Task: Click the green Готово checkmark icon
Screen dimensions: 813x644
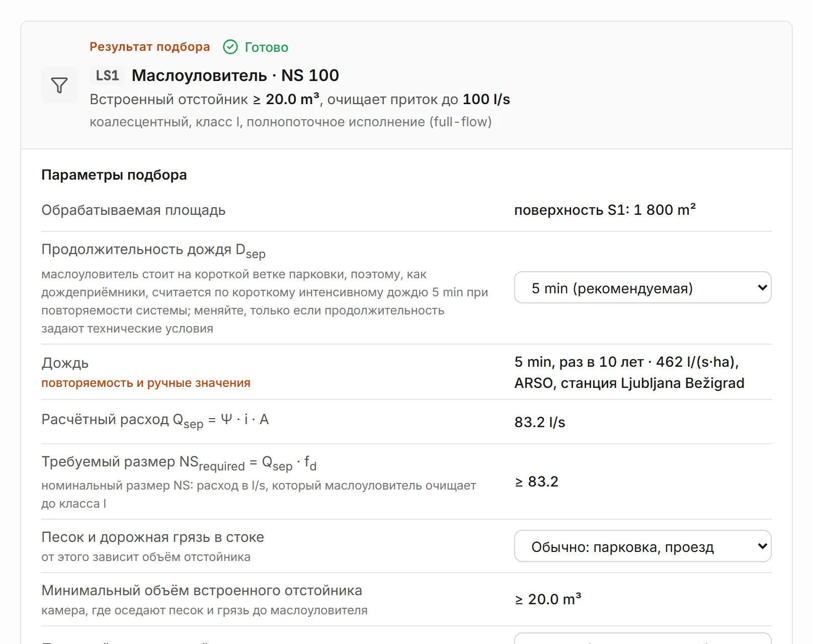Action: coord(230,47)
